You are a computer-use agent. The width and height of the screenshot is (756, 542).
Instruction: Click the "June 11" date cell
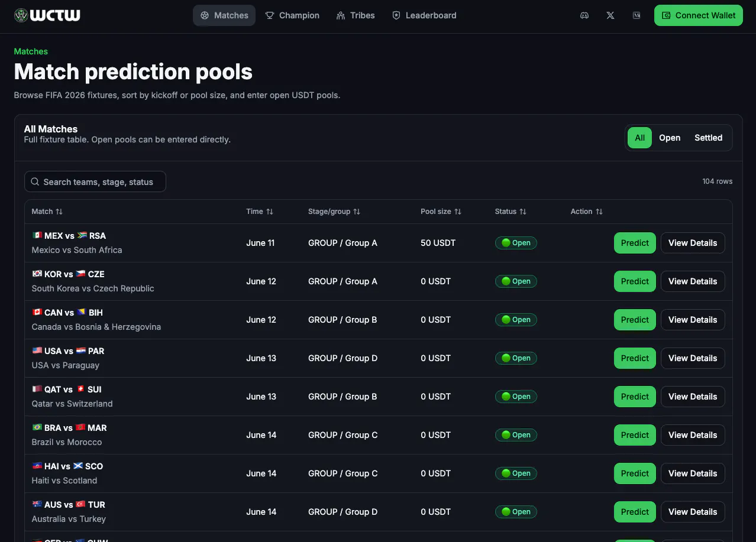(260, 243)
